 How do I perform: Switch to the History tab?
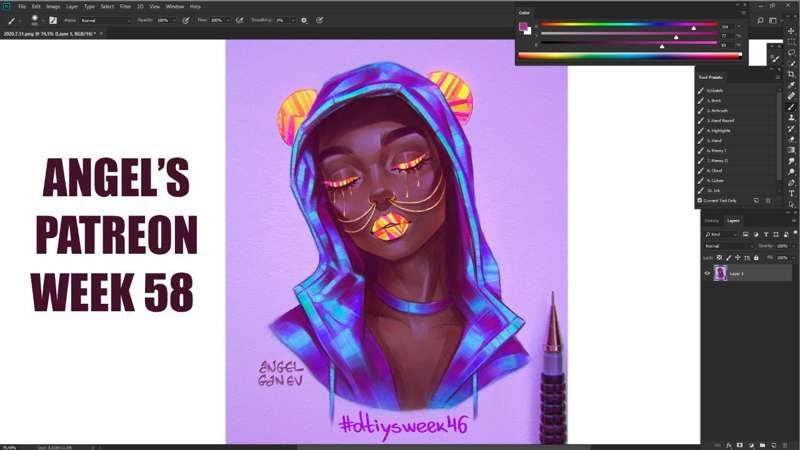712,220
